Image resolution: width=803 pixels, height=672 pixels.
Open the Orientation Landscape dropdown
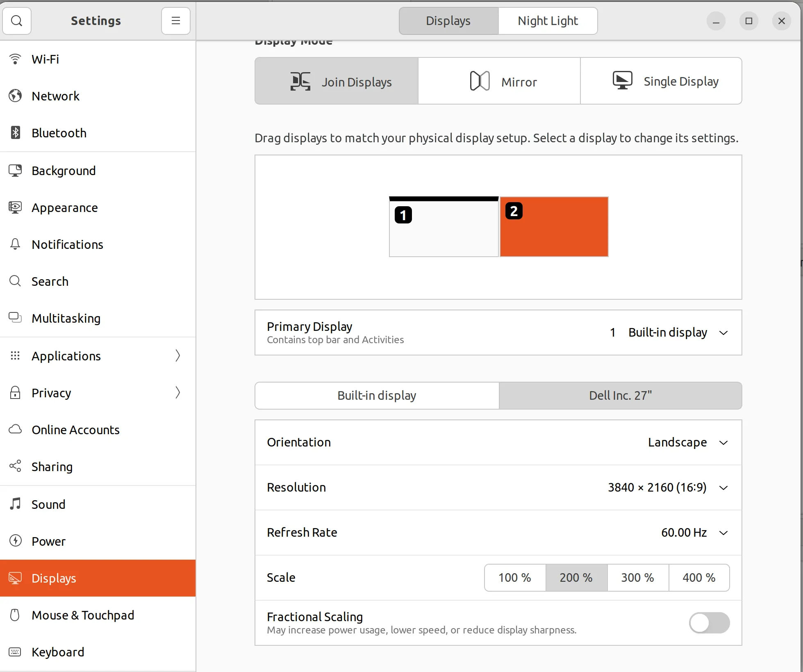pos(687,442)
